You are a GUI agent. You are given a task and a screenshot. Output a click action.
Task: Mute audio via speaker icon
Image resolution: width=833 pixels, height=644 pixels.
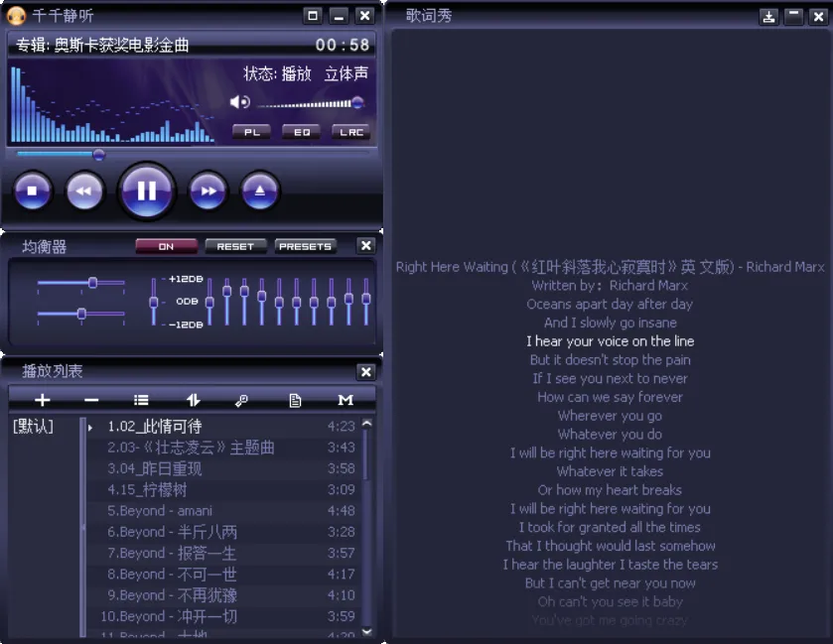[239, 102]
